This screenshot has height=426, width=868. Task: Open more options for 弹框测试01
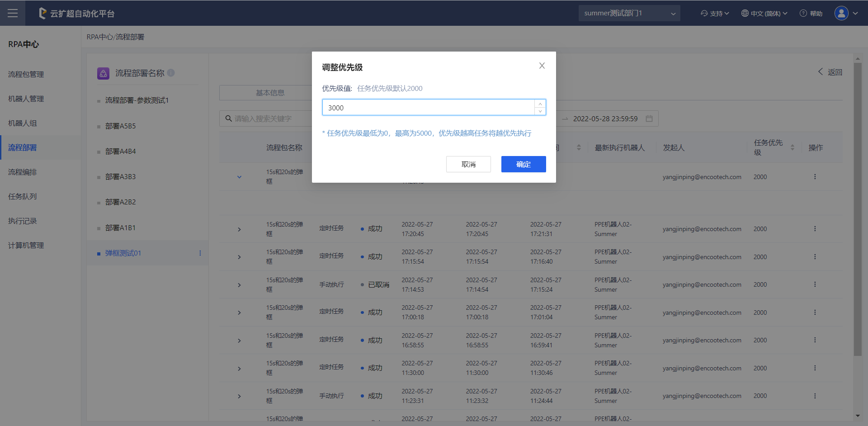(x=200, y=253)
